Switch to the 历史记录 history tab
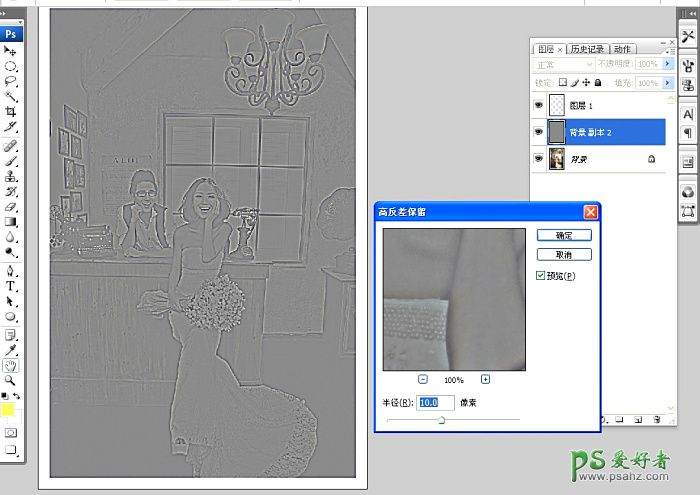700x495 pixels. click(587, 48)
